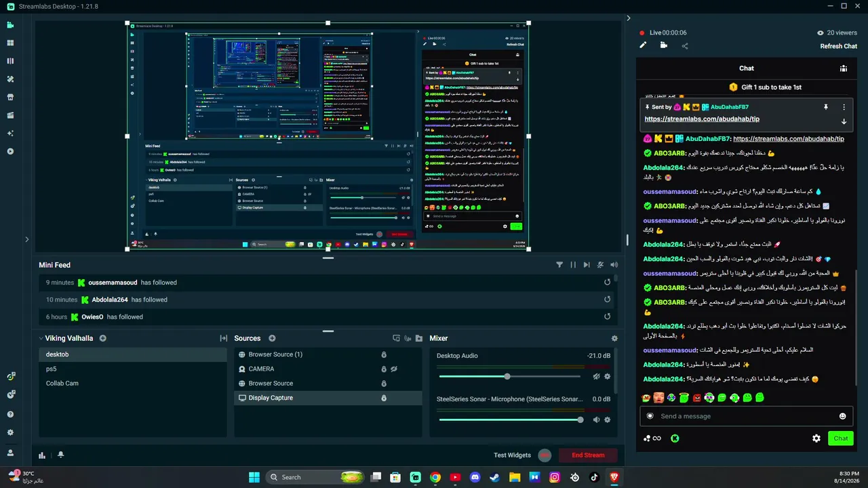The width and height of the screenshot is (868, 488).
Task: Show the hidden CAMERA source
Action: click(394, 369)
